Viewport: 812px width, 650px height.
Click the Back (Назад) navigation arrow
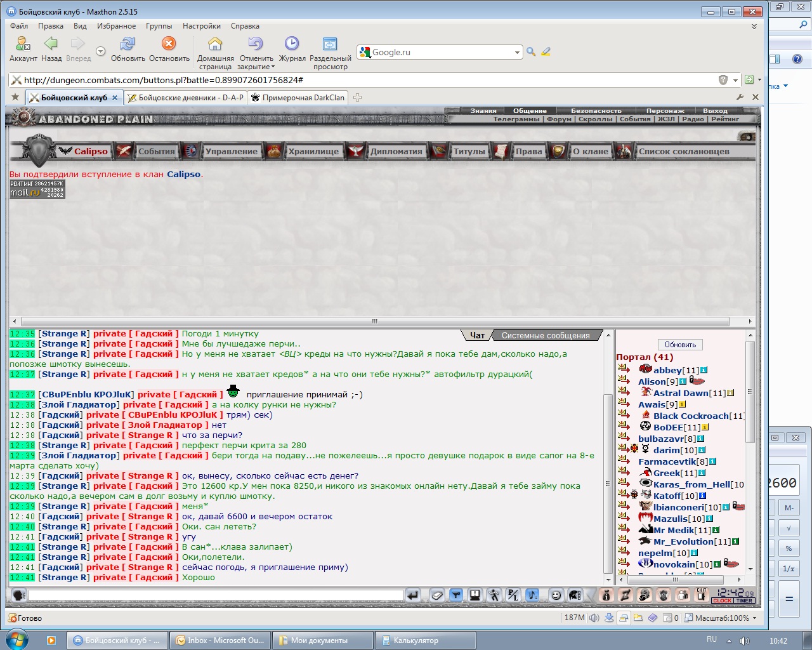click(x=51, y=43)
